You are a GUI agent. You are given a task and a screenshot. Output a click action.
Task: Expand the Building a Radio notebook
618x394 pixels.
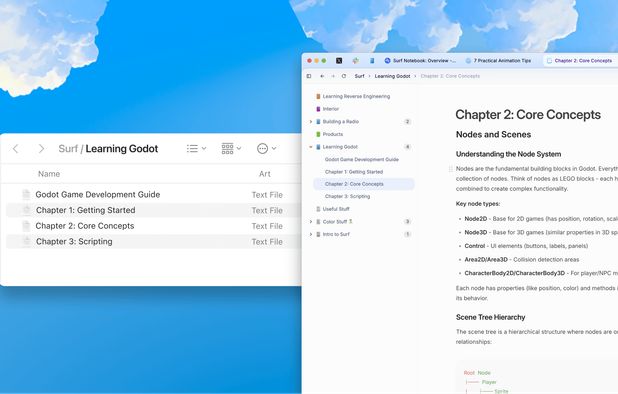pyautogui.click(x=311, y=122)
